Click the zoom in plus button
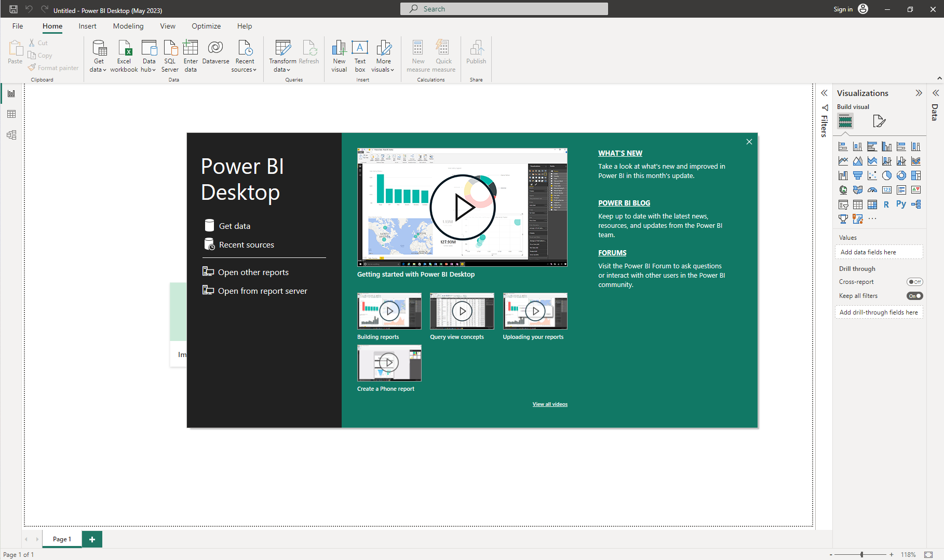The height and width of the screenshot is (560, 944). [892, 554]
